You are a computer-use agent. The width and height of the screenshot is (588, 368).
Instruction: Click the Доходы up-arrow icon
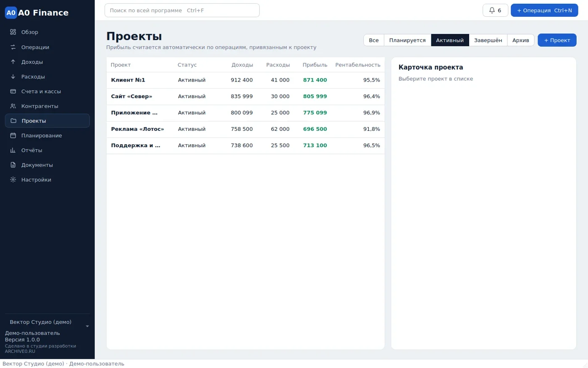pos(13,62)
